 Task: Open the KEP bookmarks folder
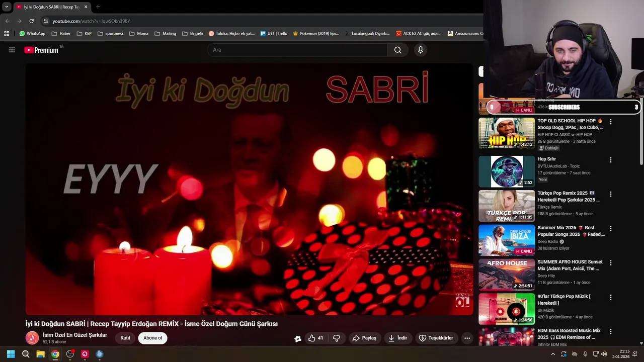84,34
